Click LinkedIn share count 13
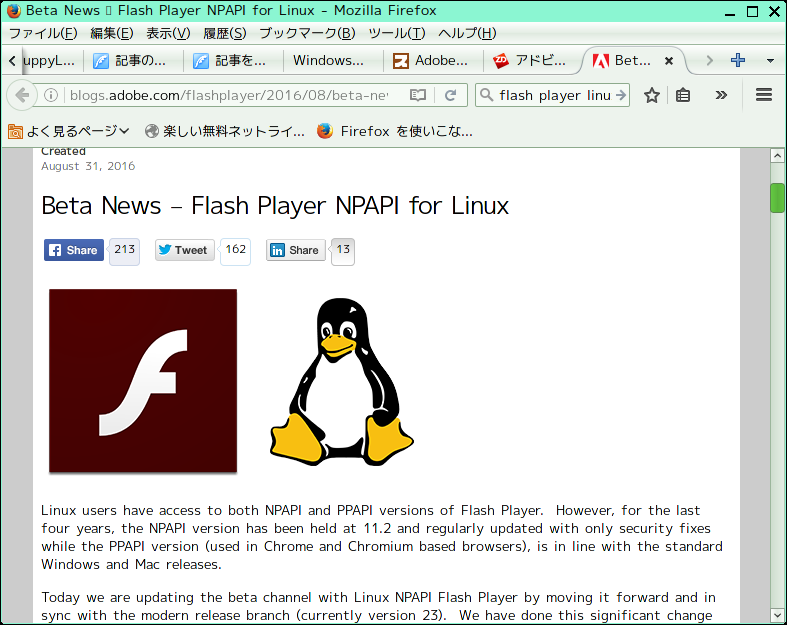Image resolution: width=787 pixels, height=625 pixels. (x=343, y=250)
